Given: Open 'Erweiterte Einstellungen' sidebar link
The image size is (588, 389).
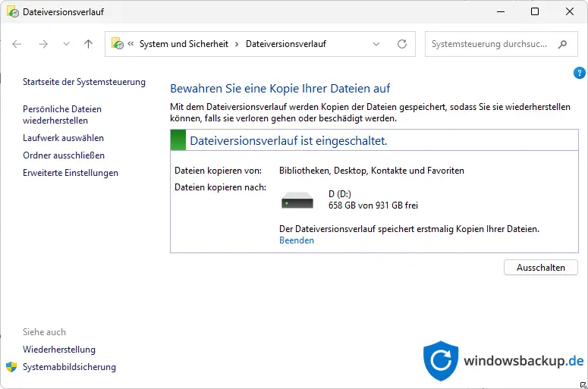Looking at the screenshot, I should [x=71, y=173].
